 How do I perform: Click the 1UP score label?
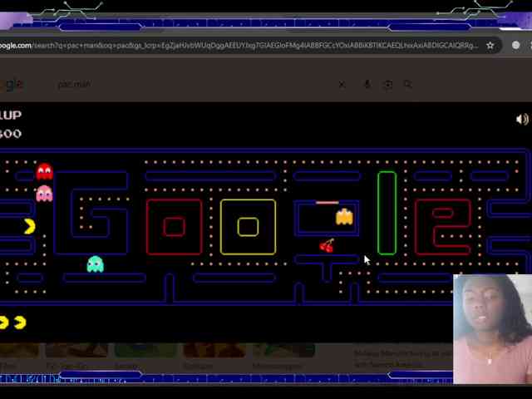click(x=11, y=115)
